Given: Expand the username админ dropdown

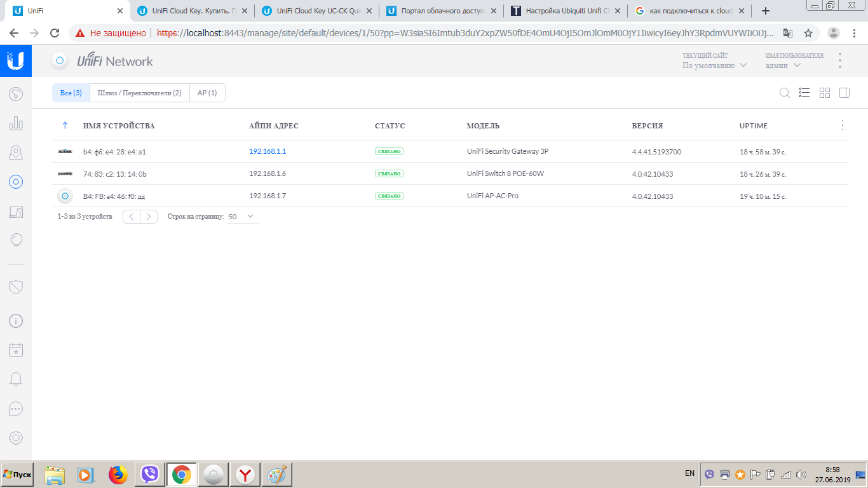Looking at the screenshot, I should [x=783, y=65].
